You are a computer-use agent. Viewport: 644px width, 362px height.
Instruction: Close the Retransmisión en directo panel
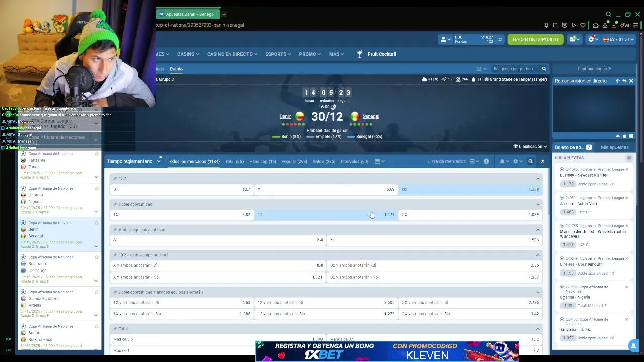tap(631, 81)
